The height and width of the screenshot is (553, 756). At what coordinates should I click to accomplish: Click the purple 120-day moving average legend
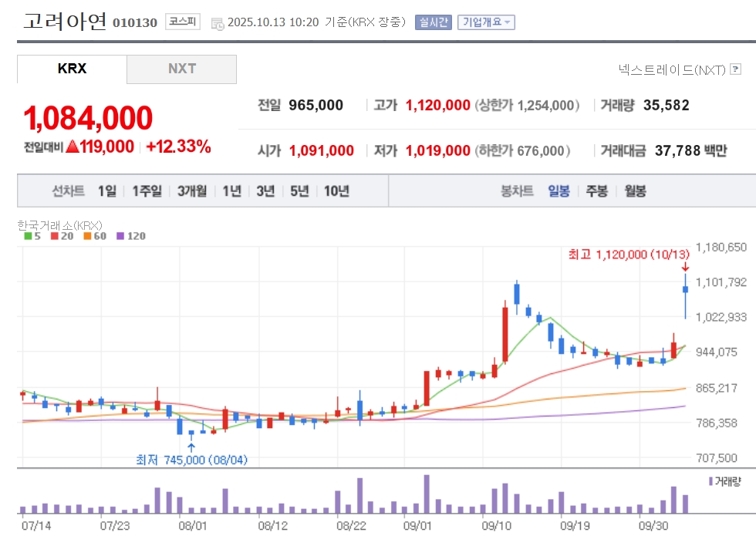(x=131, y=236)
